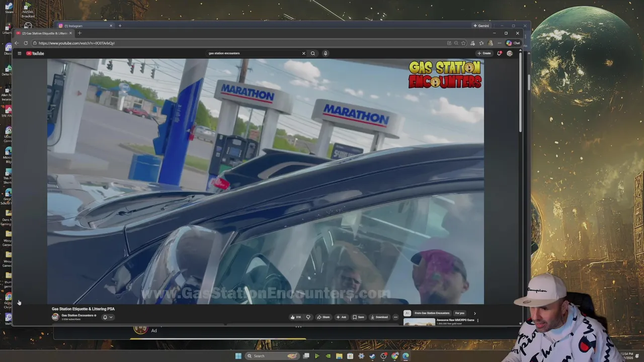644x362 pixels.
Task: Select From Gas Station Encounters chip
Action: 432,313
